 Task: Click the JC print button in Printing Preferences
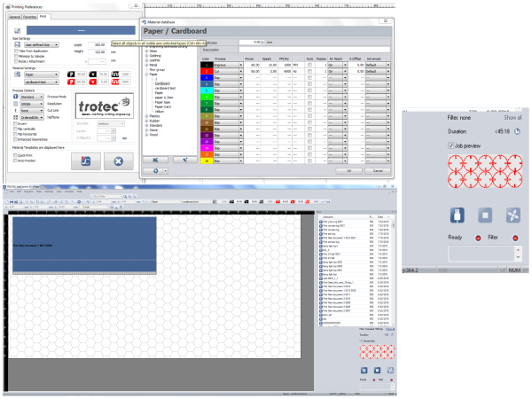point(85,161)
